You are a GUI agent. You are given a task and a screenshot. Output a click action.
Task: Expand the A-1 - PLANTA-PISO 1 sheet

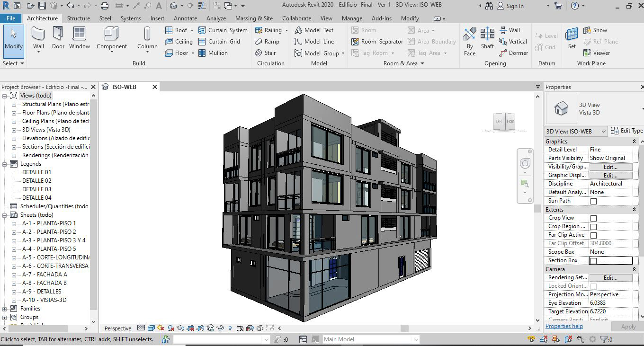pos(14,223)
